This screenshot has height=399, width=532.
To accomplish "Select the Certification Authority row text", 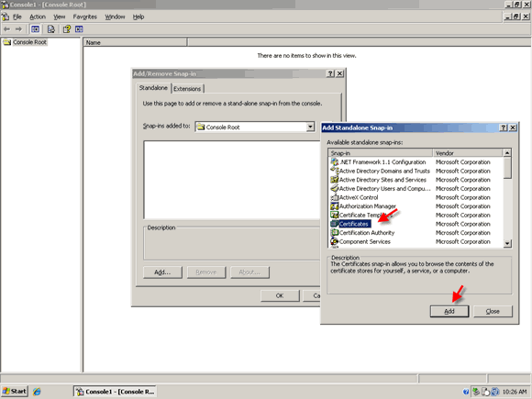I will point(367,233).
